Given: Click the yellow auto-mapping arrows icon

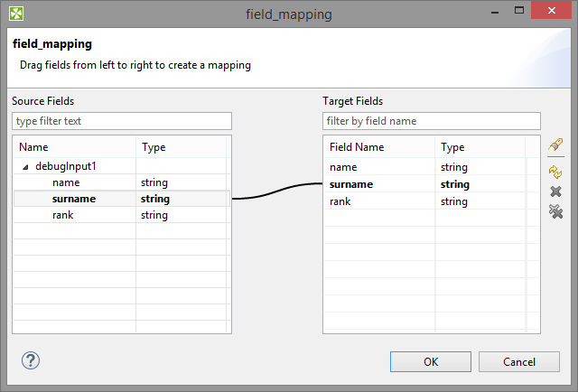Looking at the screenshot, I should point(555,171).
